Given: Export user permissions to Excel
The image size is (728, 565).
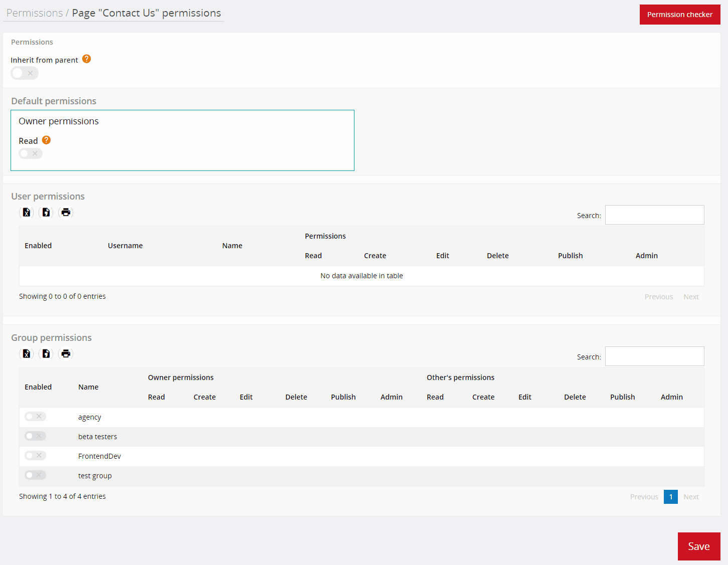Looking at the screenshot, I should pyautogui.click(x=26, y=212).
